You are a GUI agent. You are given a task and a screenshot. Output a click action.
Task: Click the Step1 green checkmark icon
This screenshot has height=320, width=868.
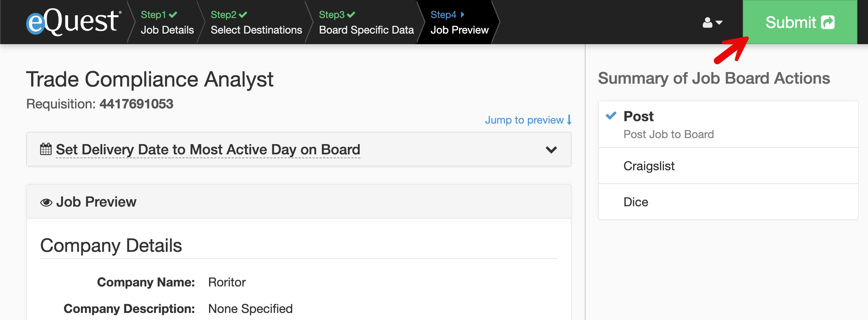click(x=172, y=14)
